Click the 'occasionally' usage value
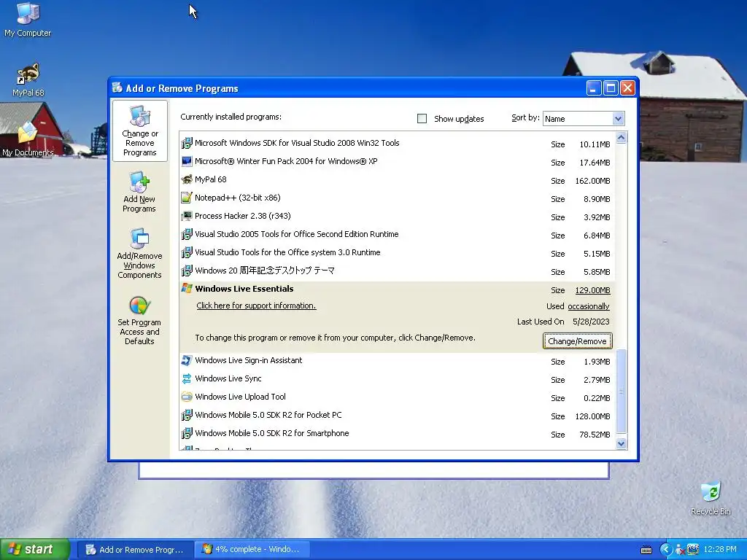The image size is (747, 560). coord(589,306)
